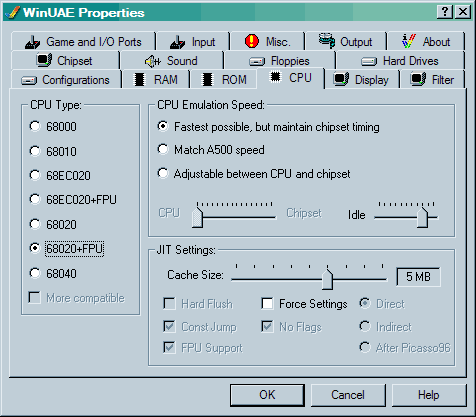
Task: Select Adjustable between CPU and chipset
Action: coord(163,173)
